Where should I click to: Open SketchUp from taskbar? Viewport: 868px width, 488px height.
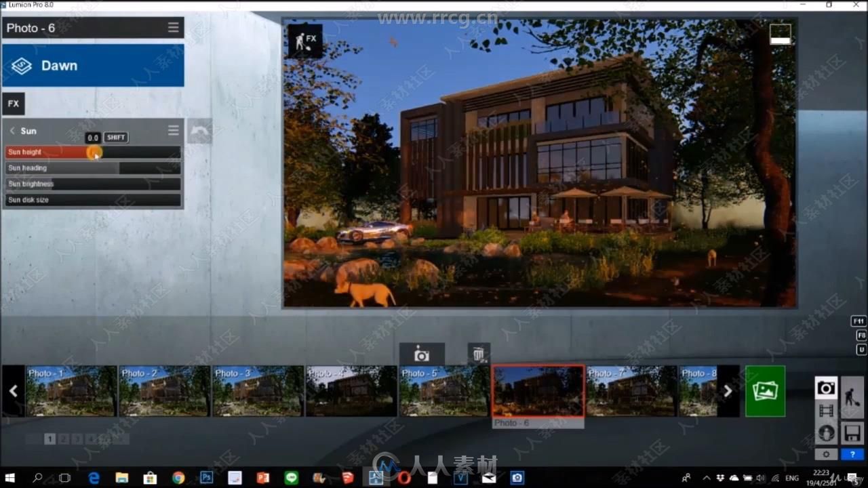tap(348, 478)
